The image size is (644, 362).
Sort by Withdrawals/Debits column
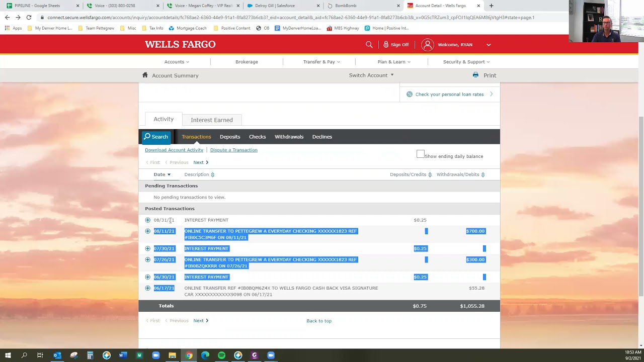460,174
